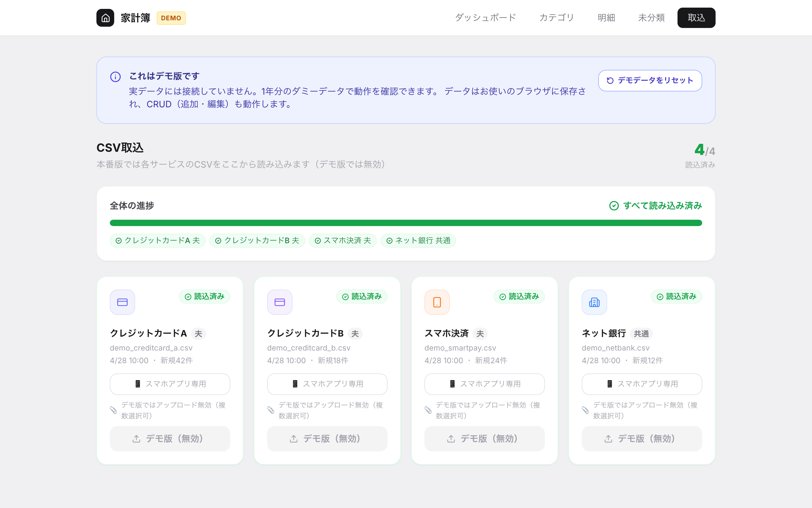
Task: Click the これはデモ版です notice heading
Action: pos(164,76)
